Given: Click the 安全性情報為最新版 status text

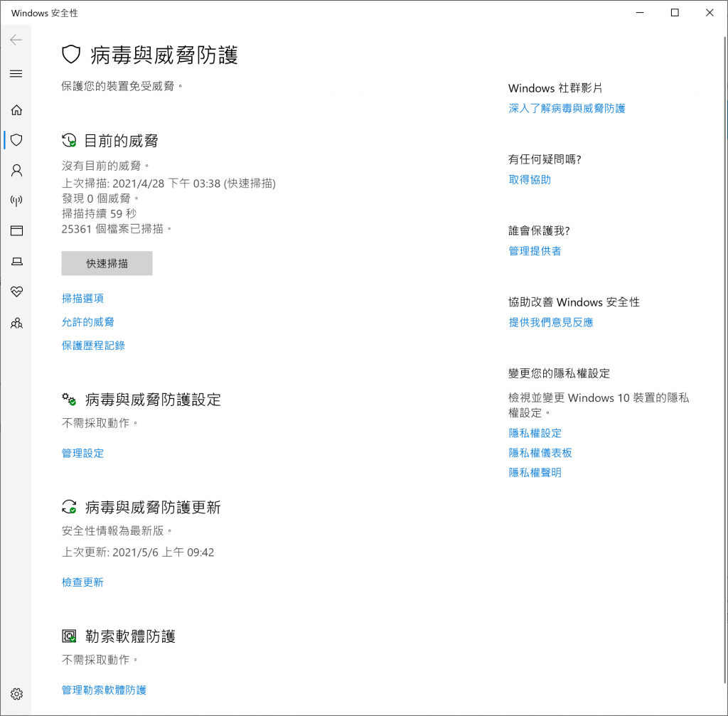Looking at the screenshot, I should [117, 530].
